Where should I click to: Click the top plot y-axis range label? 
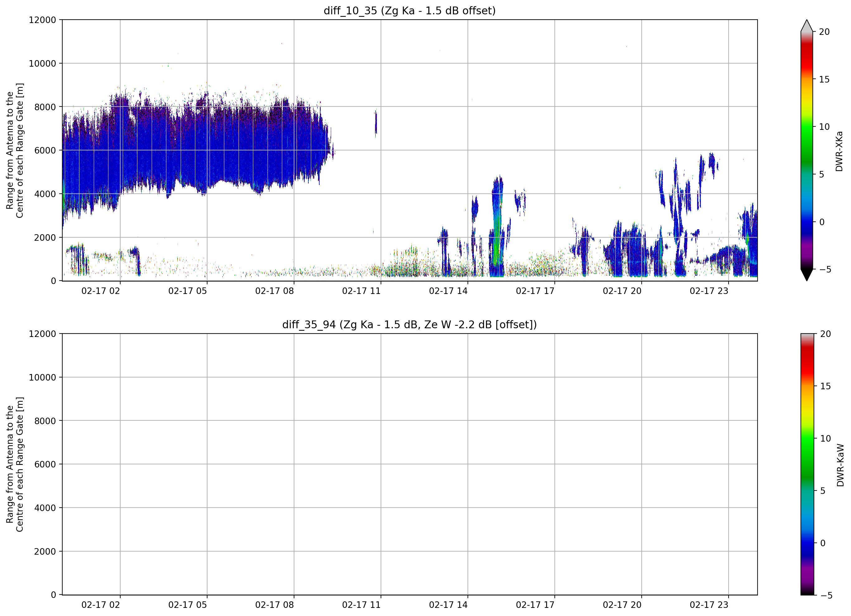tap(15, 150)
